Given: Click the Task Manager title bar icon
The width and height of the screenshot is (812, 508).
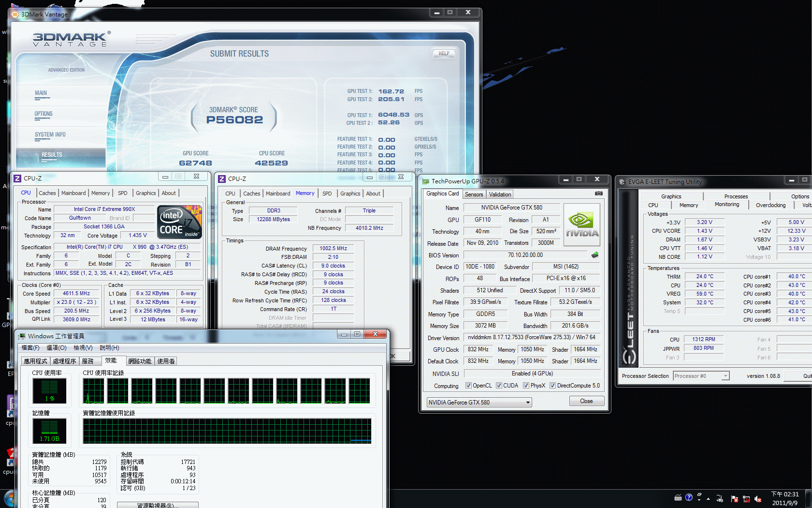Looking at the screenshot, I should pyautogui.click(x=22, y=336).
